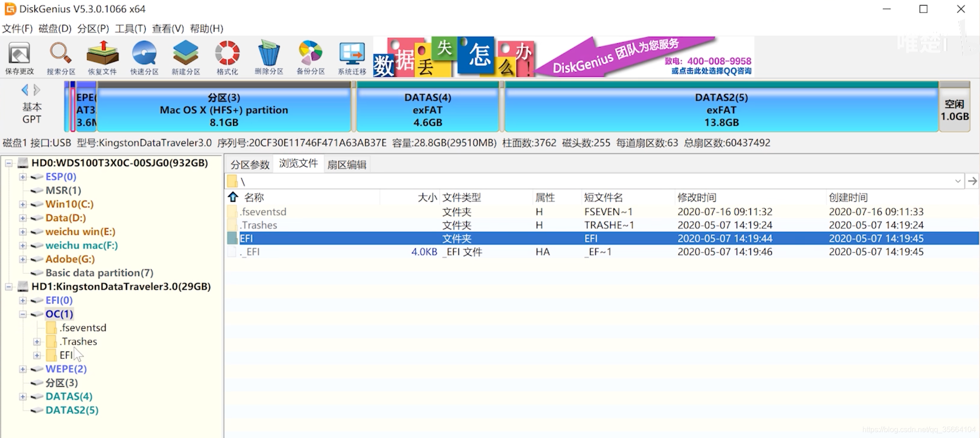Click the go arrow beside path box
980x438 pixels.
pyautogui.click(x=972, y=181)
